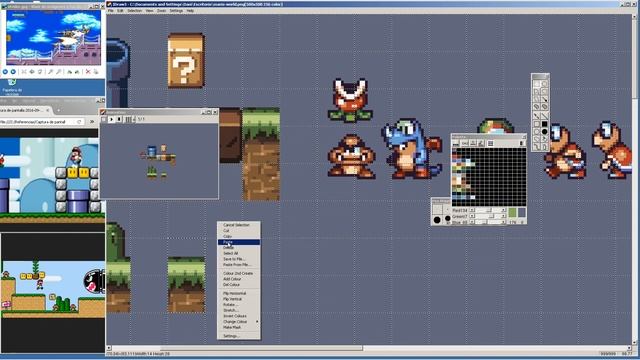This screenshot has width=640, height=360.
Task: Choose Paste From File... entry
Action: (x=239, y=264)
